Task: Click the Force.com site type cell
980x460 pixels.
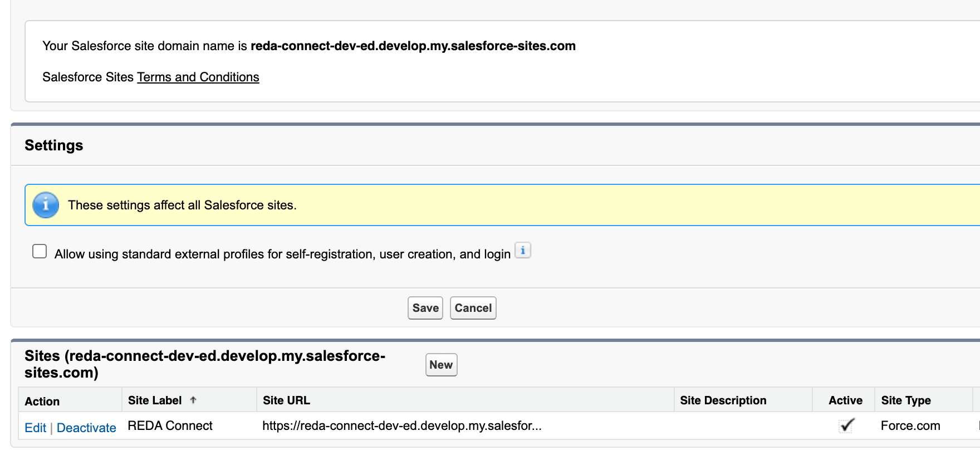Action: pos(910,425)
